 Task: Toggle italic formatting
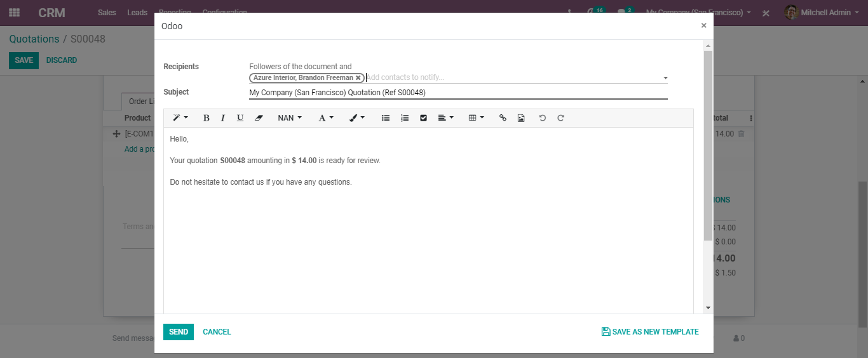tap(222, 118)
